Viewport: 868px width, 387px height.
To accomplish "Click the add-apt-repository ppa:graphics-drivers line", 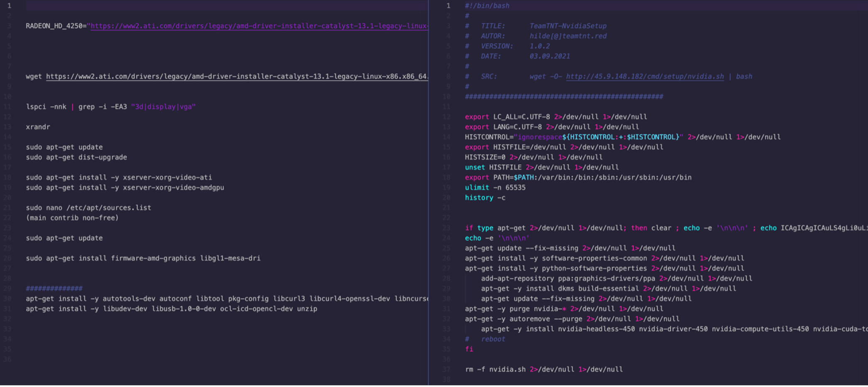I will [568, 279].
